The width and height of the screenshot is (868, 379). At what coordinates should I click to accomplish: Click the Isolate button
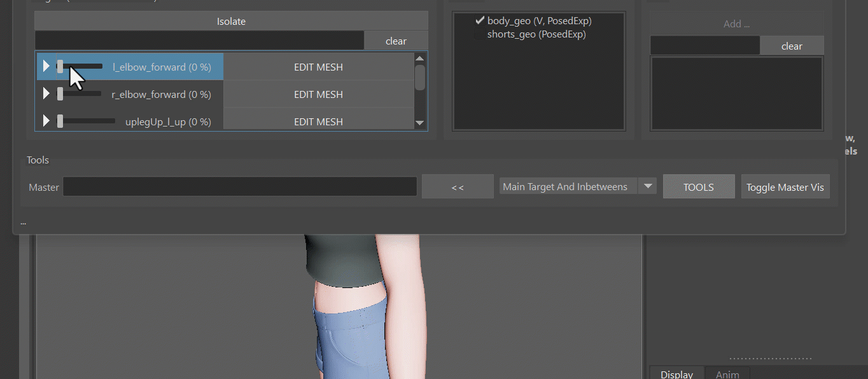tap(231, 21)
